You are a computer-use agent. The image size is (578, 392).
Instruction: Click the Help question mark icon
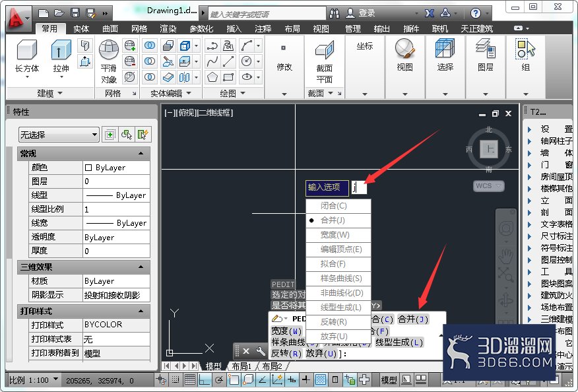pyautogui.click(x=476, y=14)
